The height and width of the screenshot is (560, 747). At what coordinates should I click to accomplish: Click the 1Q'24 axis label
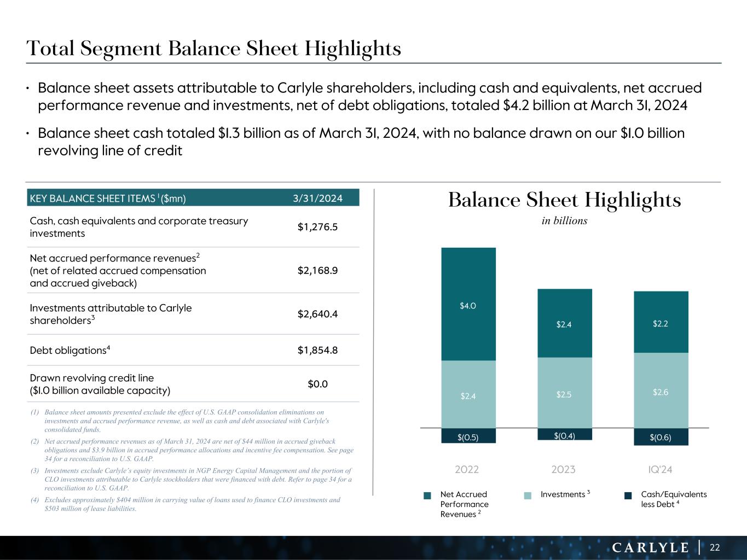(659, 470)
